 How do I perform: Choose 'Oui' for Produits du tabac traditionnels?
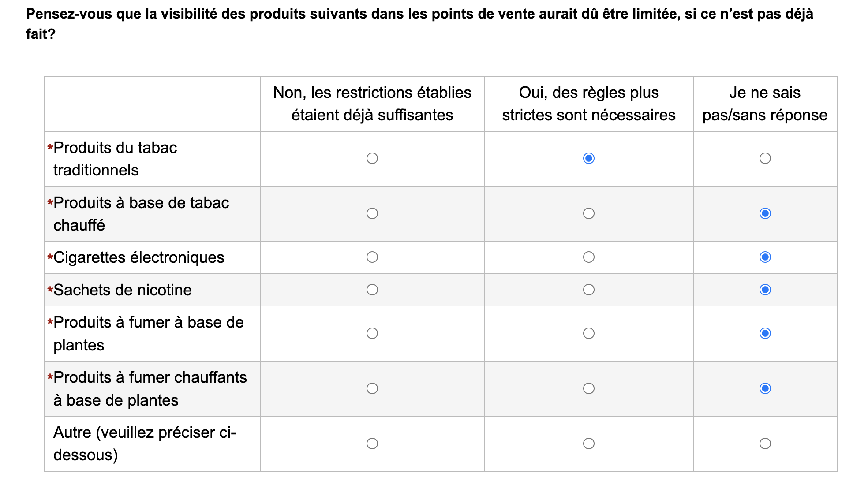(589, 158)
